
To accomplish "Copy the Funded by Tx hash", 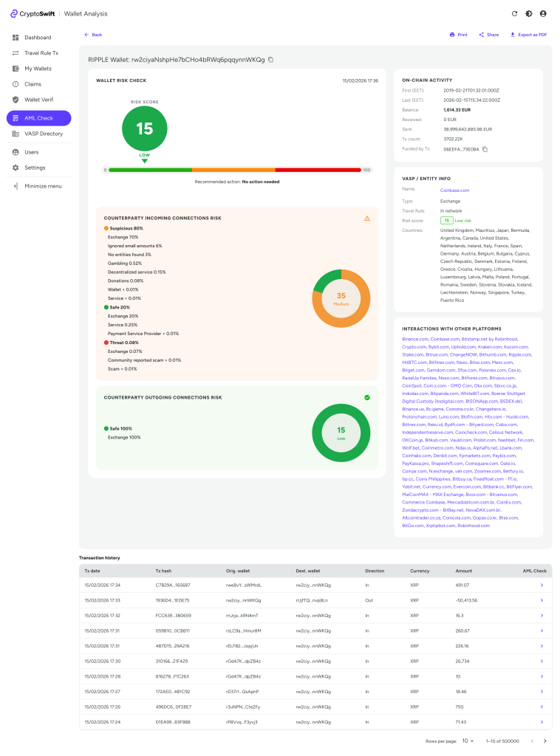I will tap(485, 149).
